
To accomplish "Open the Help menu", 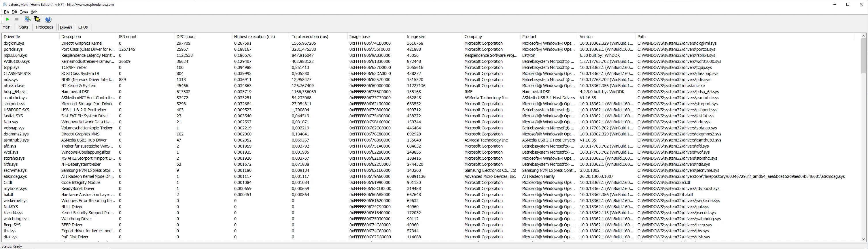I will 34,12.
